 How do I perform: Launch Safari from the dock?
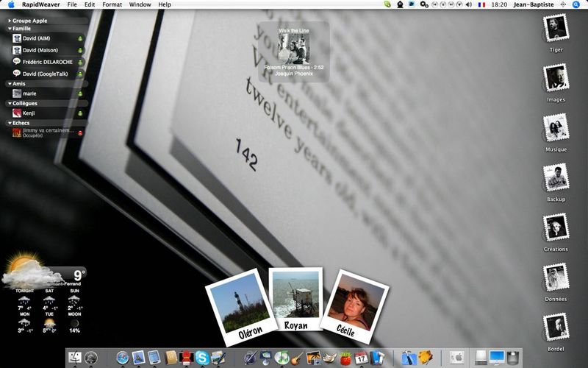coord(123,358)
